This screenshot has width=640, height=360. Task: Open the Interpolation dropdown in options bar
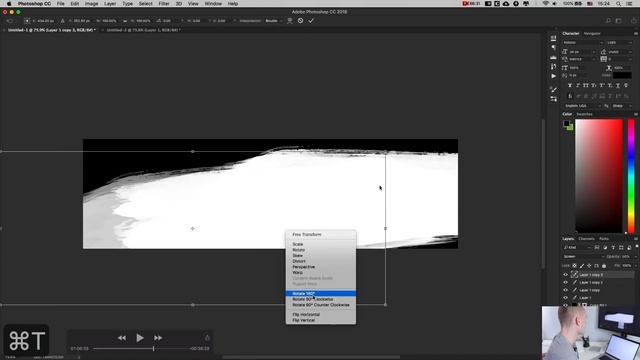point(274,21)
